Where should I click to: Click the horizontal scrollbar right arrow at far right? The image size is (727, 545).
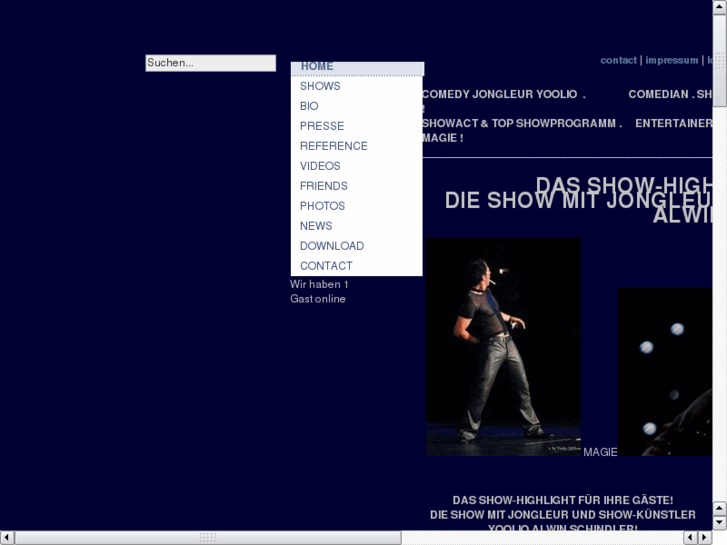coord(705,538)
